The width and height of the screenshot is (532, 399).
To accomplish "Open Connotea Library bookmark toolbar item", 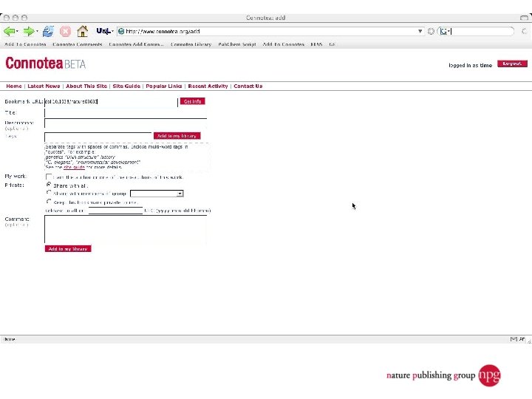I will pos(191,44).
